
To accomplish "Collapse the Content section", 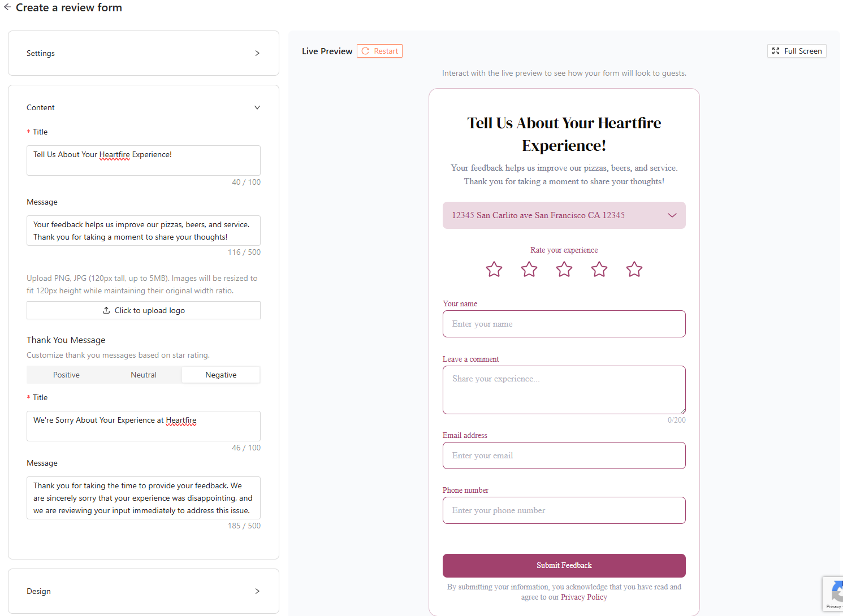I will click(257, 107).
